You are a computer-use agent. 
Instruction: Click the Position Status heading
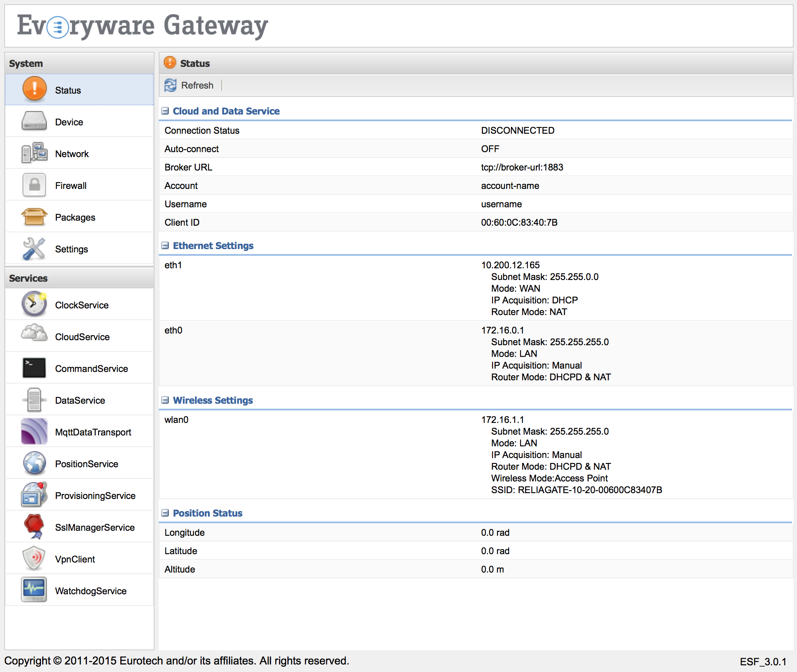tap(208, 513)
